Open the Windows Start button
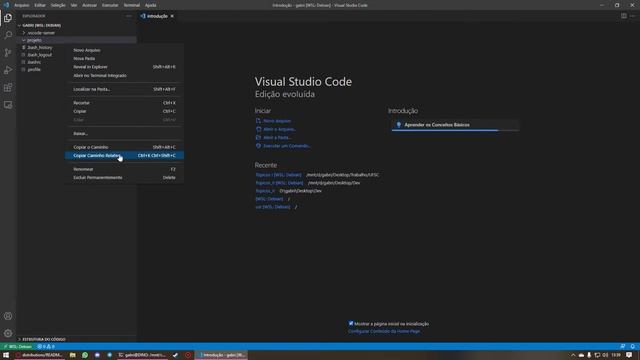This screenshot has height=360, width=640. point(6,355)
